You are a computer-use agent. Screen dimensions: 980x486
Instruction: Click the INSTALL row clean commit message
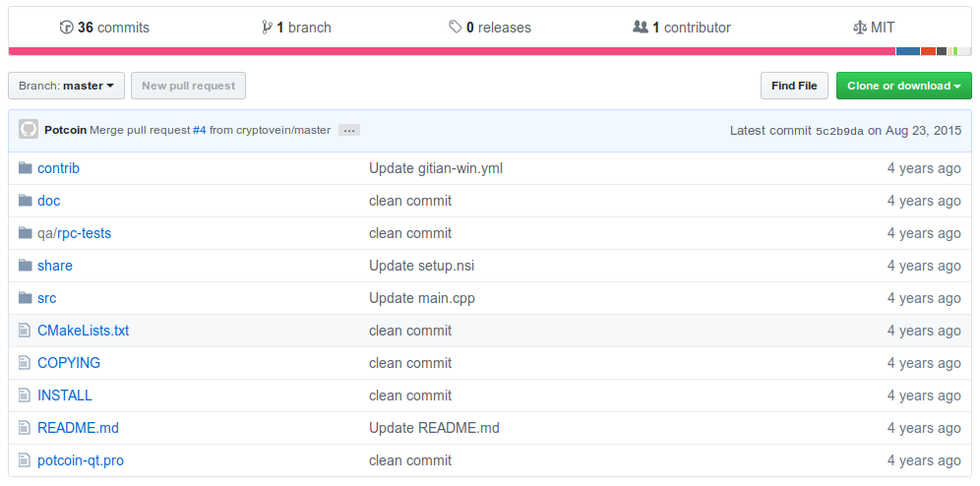pyautogui.click(x=410, y=395)
